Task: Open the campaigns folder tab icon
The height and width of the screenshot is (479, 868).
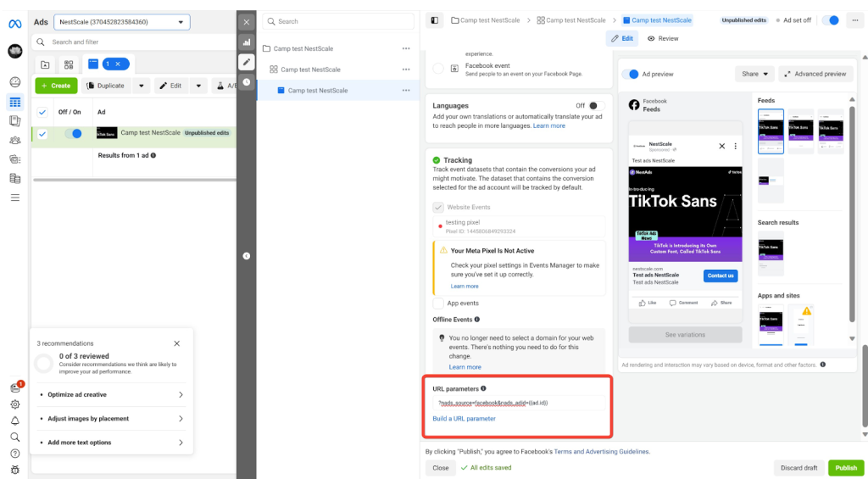Action: click(46, 64)
